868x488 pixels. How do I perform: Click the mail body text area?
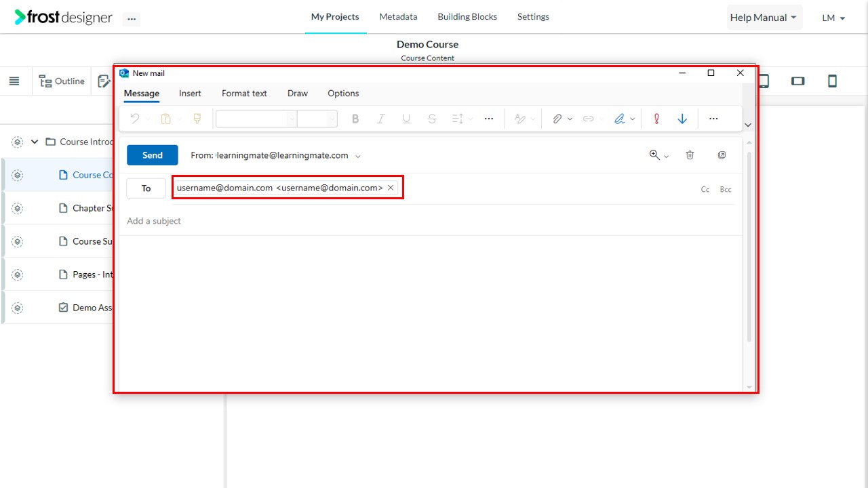[x=431, y=313]
